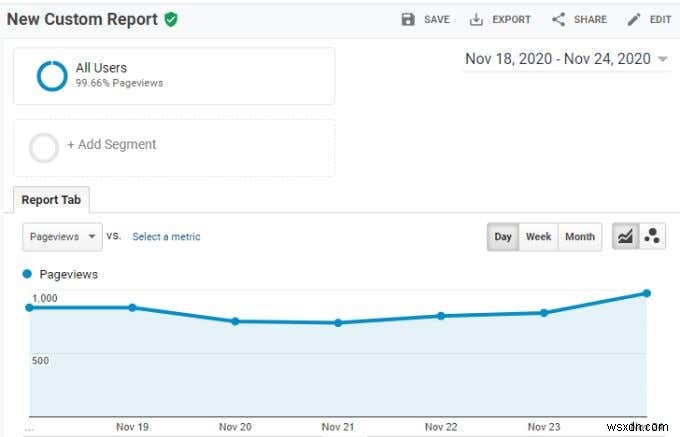The image size is (680, 437).
Task: Expand the date range arrow
Action: (x=662, y=59)
